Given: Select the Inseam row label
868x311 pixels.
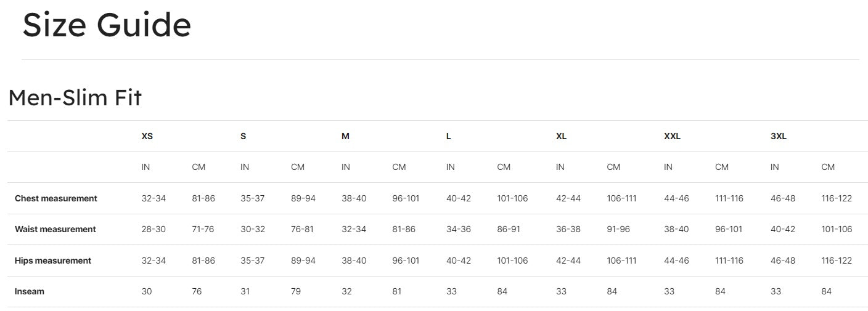Looking at the screenshot, I should click(30, 291).
